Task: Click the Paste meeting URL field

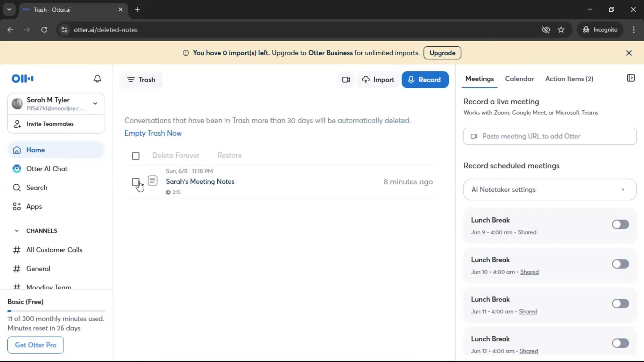Action: pos(550,136)
